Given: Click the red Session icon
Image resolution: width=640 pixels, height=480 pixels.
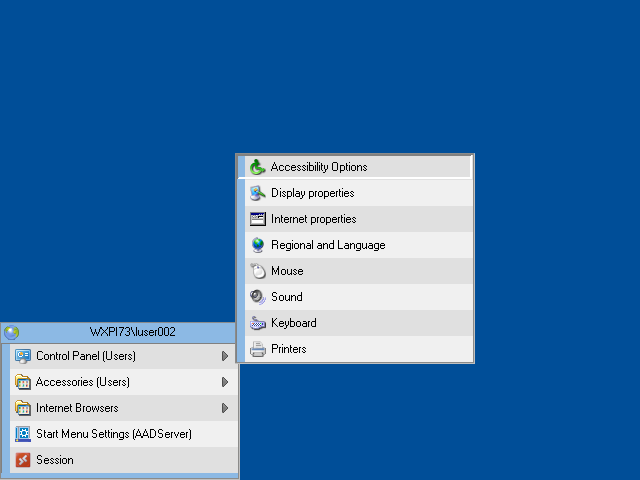Looking at the screenshot, I should tap(22, 460).
